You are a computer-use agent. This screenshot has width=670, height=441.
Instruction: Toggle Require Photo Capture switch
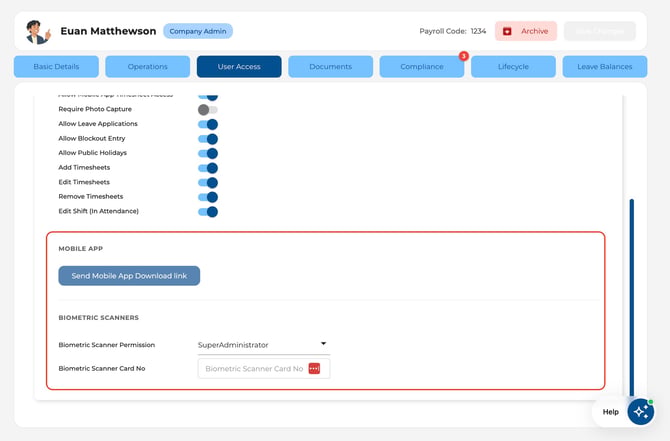pyautogui.click(x=208, y=110)
